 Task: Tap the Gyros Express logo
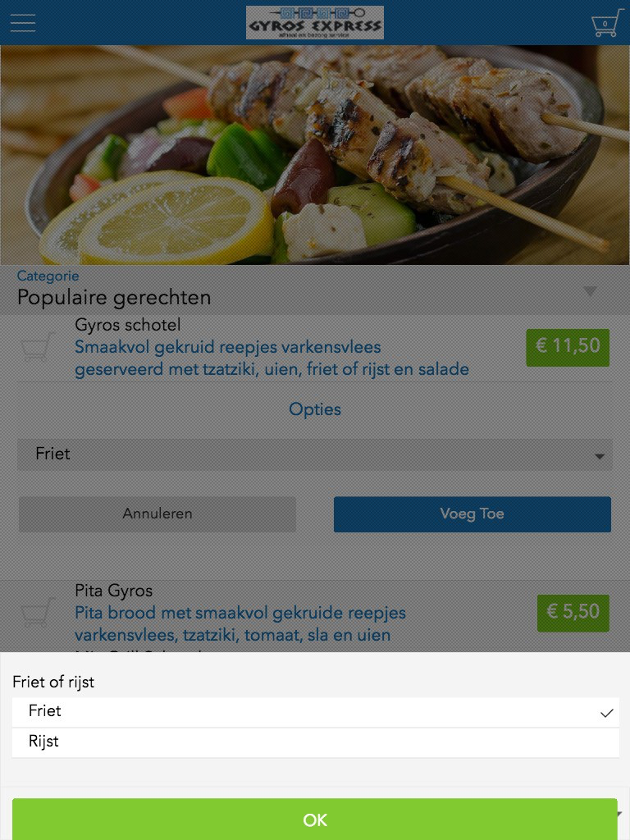pyautogui.click(x=315, y=23)
